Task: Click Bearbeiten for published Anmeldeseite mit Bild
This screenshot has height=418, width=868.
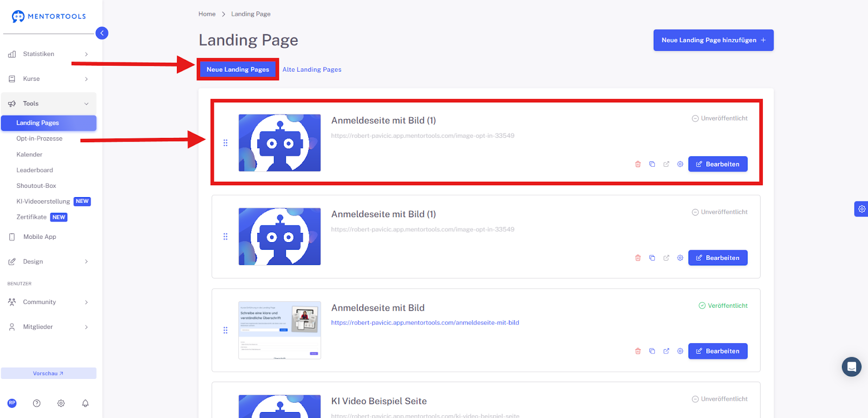Action: 718,351
